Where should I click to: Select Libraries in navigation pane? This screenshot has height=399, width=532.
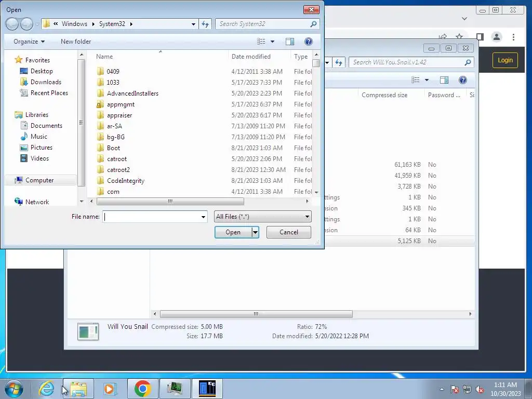[37, 115]
